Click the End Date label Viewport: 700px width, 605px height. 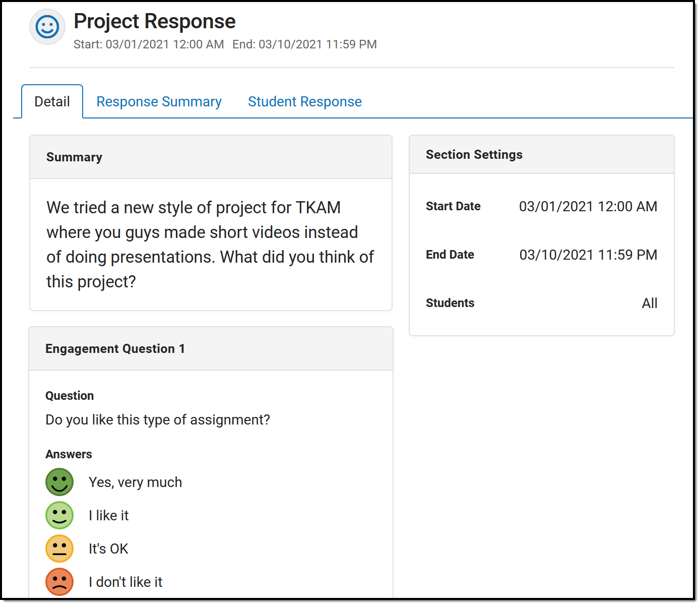click(450, 255)
